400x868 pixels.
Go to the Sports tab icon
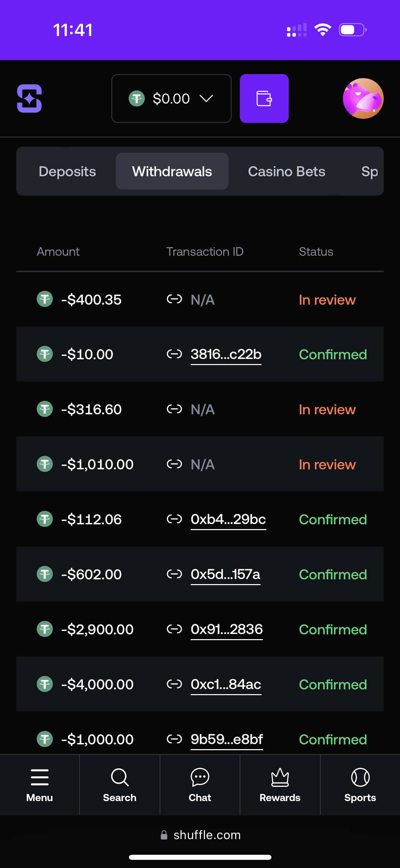(x=360, y=777)
